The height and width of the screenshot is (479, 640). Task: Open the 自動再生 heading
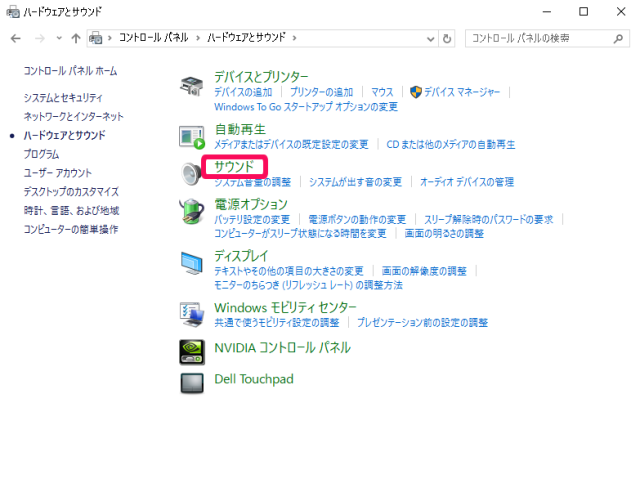tap(240, 129)
